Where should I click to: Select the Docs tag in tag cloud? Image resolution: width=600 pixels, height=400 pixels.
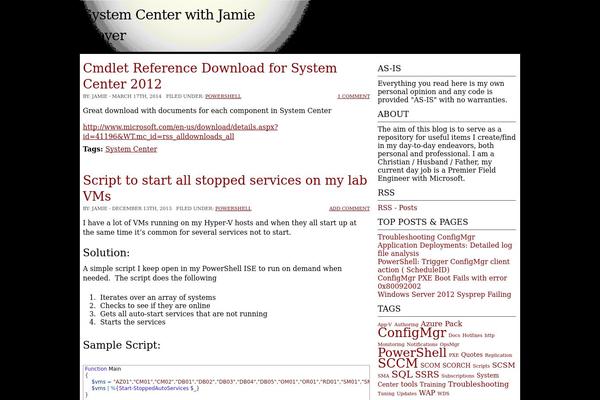pyautogui.click(x=454, y=335)
